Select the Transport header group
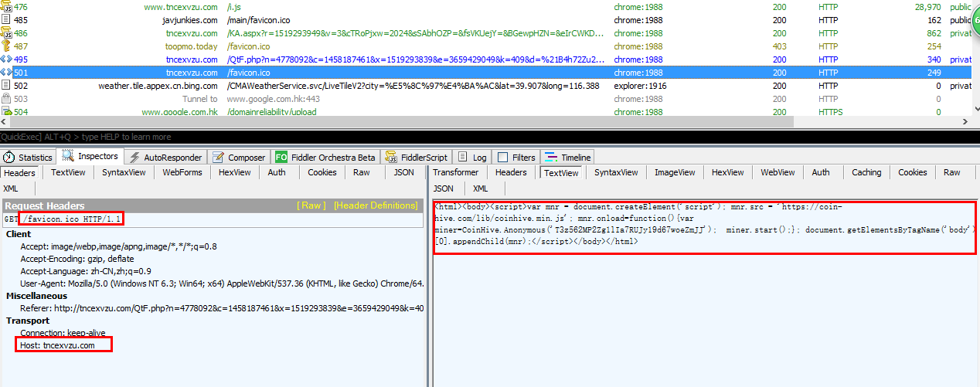The height and width of the screenshot is (387, 980). [x=28, y=321]
